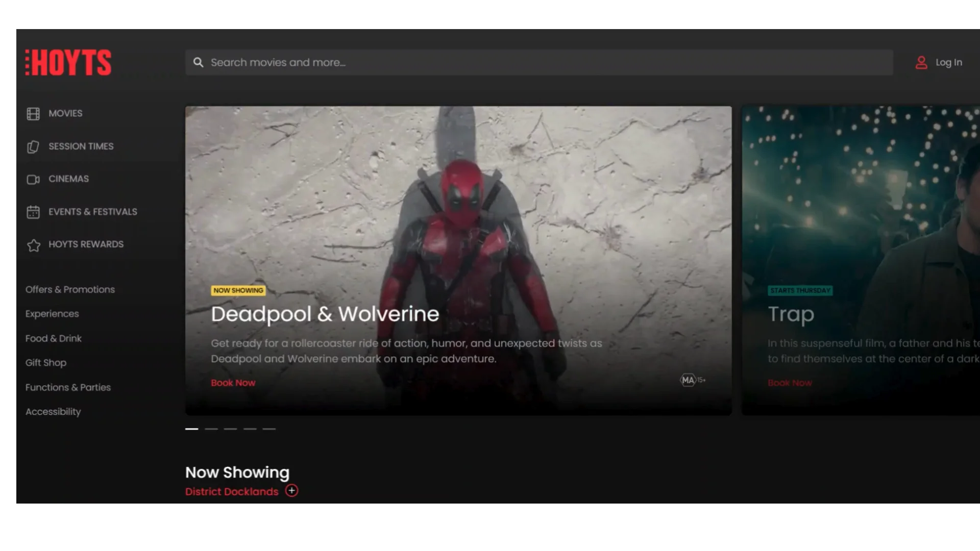
Task: Click the Cinemas camera icon
Action: 33,180
